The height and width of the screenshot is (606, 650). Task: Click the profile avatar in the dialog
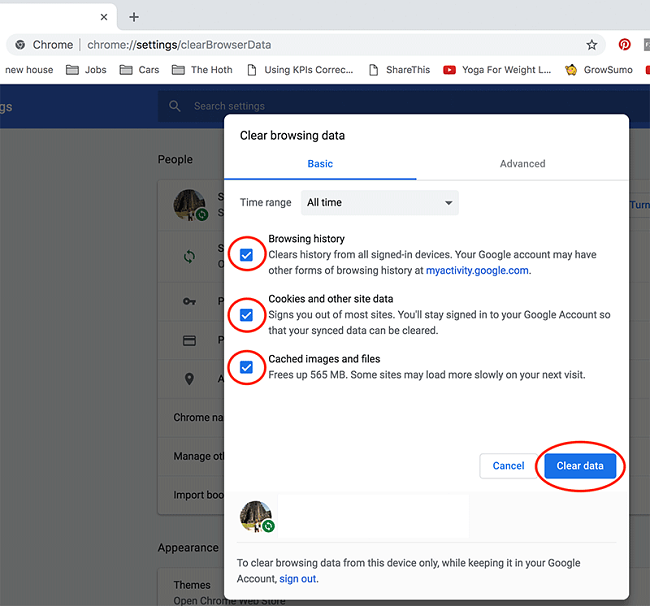(255, 516)
